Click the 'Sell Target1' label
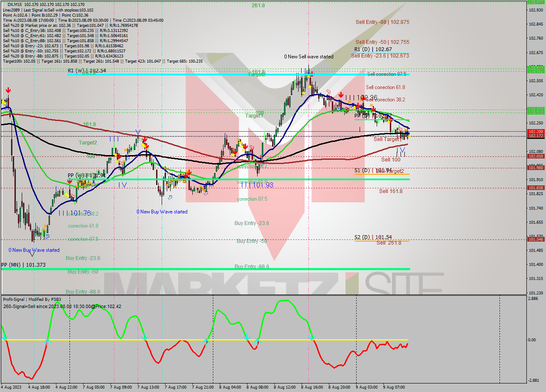 tap(387, 139)
